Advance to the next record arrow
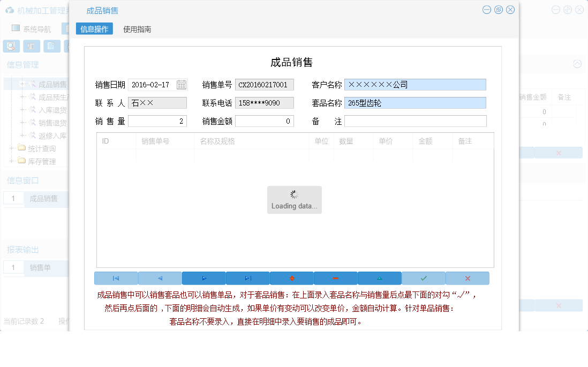 204,278
